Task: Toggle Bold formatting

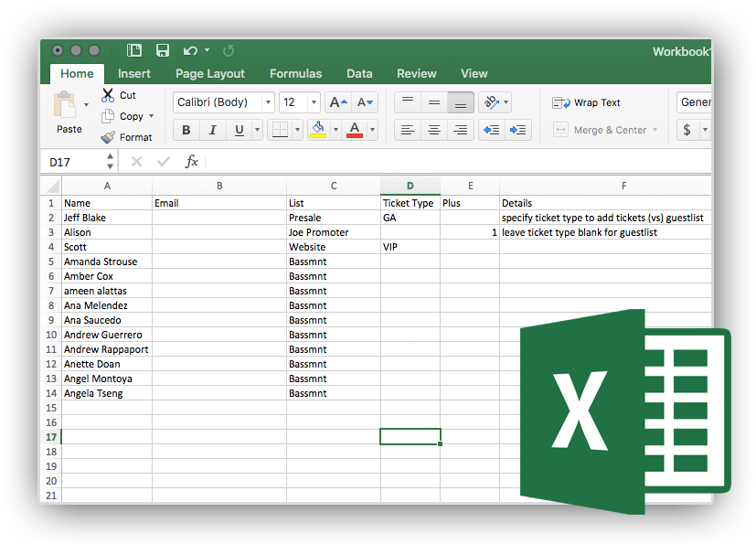Action: (186, 130)
